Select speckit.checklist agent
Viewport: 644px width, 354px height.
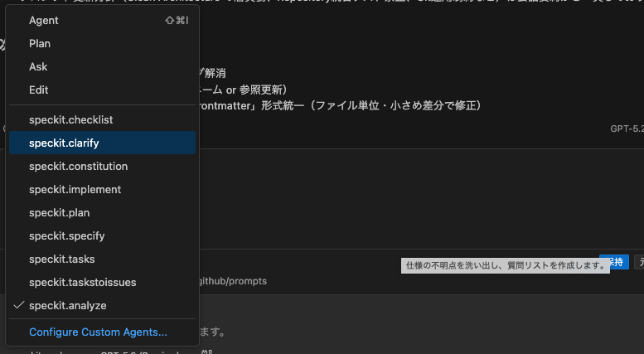pyautogui.click(x=102, y=120)
